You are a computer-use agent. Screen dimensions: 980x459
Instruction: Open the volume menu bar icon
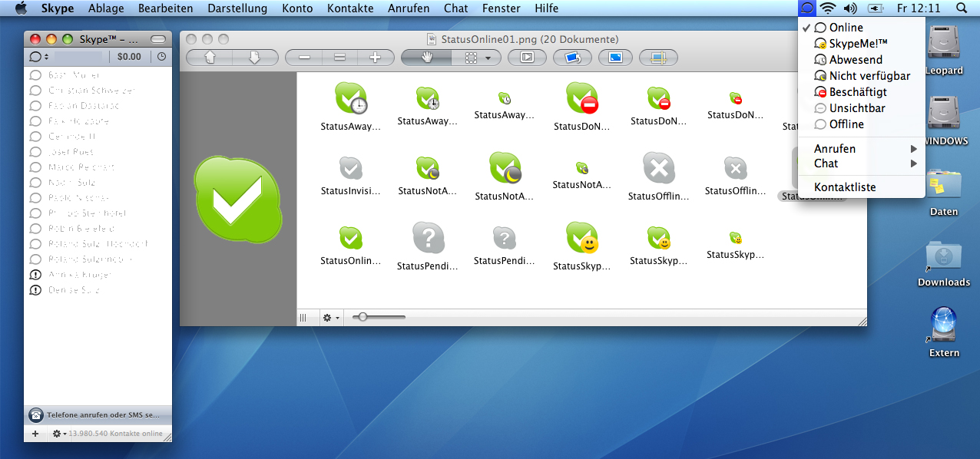click(x=849, y=8)
